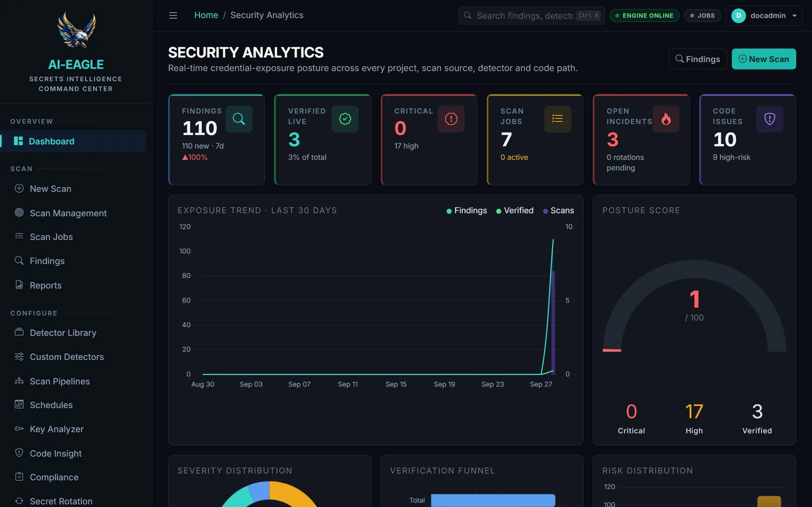Click the Total bar in Verification Funnel
The image size is (812, 507).
tap(493, 500)
